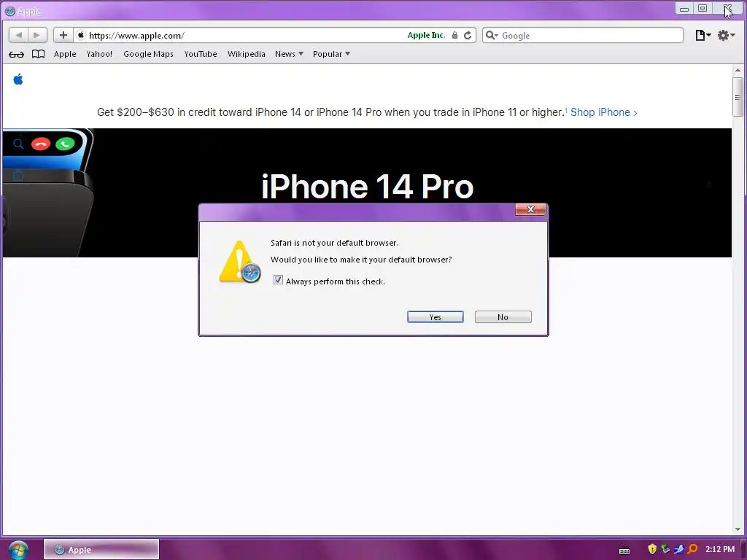Show the Reading List glasses icon
The image size is (747, 560).
coord(16,54)
